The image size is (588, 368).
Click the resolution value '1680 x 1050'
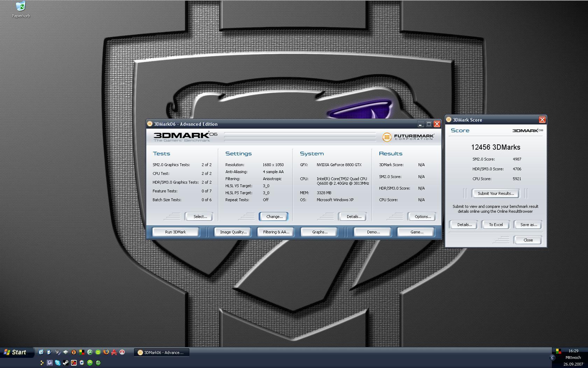click(x=273, y=165)
